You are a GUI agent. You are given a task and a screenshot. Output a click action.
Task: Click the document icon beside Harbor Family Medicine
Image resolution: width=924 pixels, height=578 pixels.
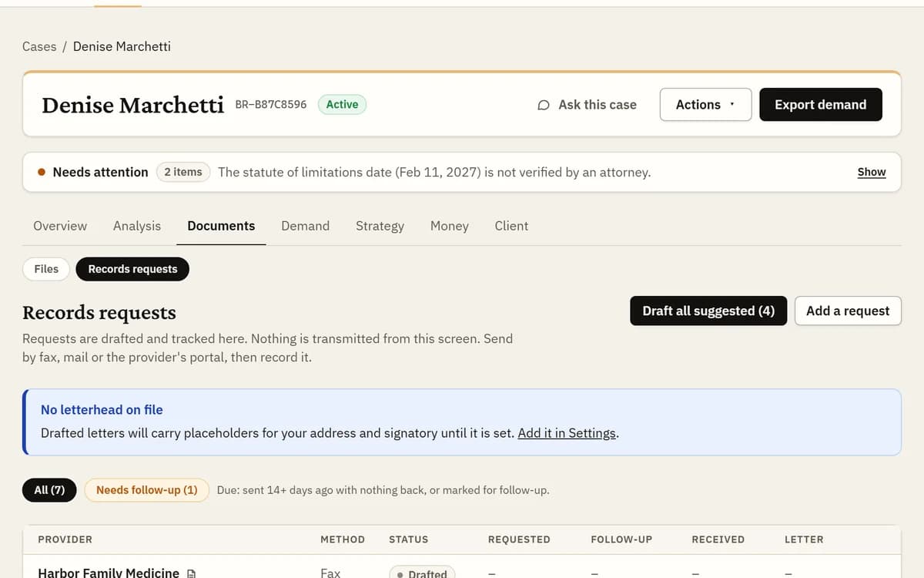pyautogui.click(x=192, y=573)
